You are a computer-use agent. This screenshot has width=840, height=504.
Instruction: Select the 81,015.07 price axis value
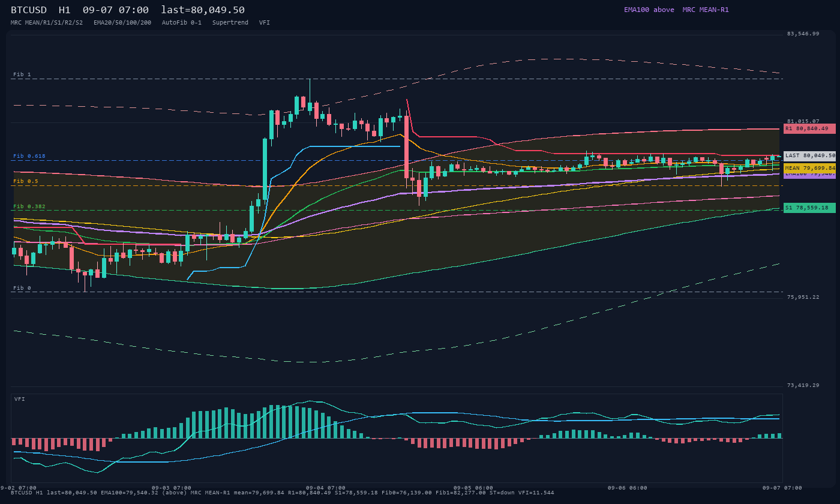tap(803, 121)
